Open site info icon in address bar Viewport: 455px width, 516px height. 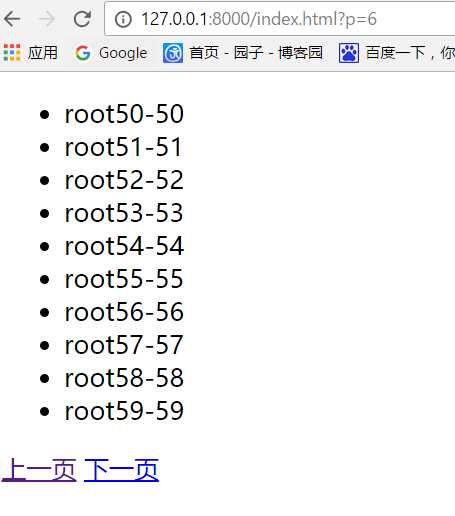(123, 19)
